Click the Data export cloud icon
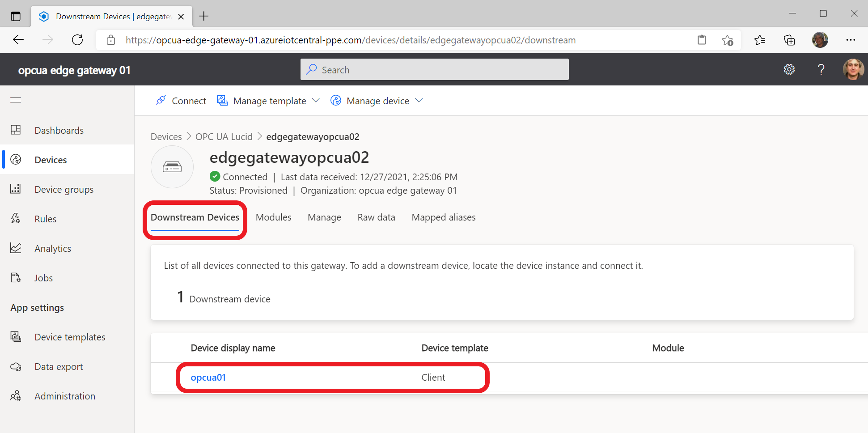868x433 pixels. (x=16, y=367)
